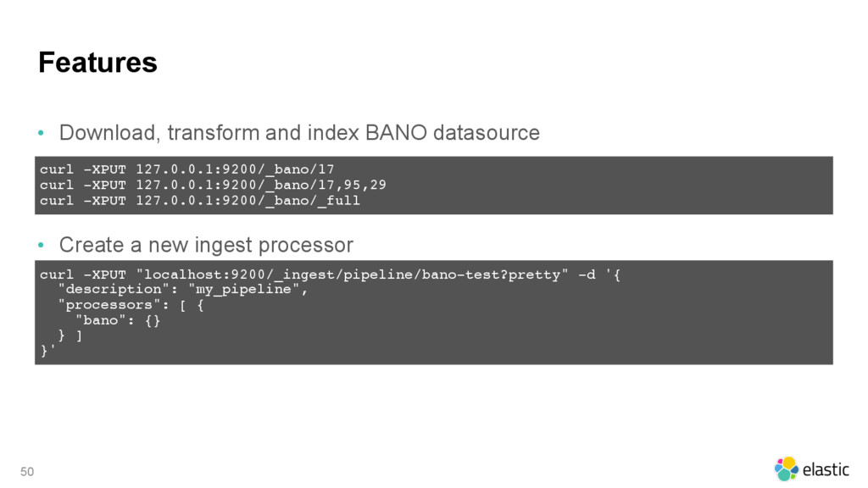Click the teal bullet before Create line
868x488 pixels.
(x=41, y=245)
